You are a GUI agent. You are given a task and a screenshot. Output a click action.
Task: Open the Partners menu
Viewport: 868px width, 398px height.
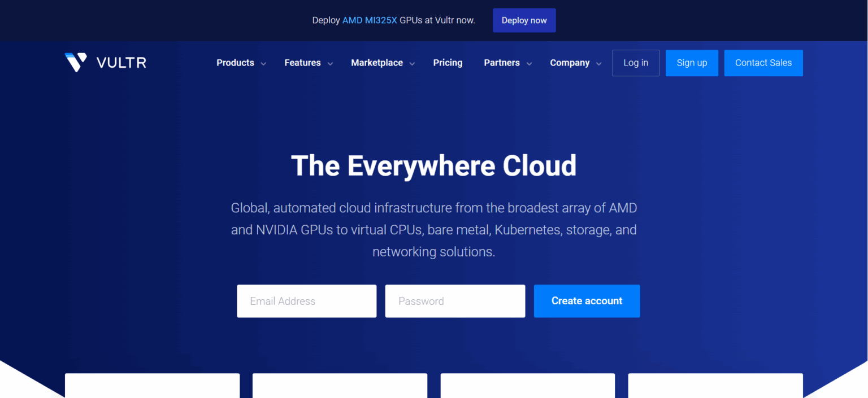pos(502,63)
